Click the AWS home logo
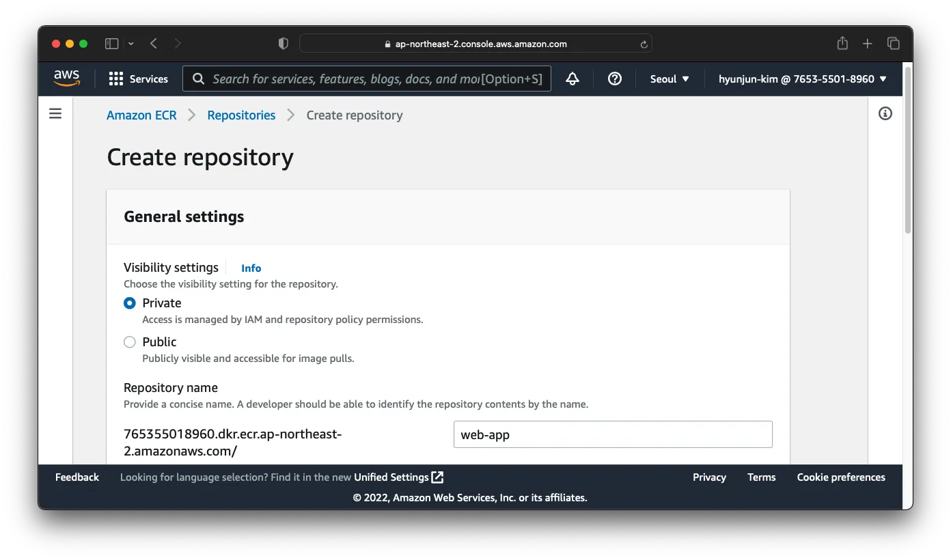951x560 pixels. coord(66,78)
